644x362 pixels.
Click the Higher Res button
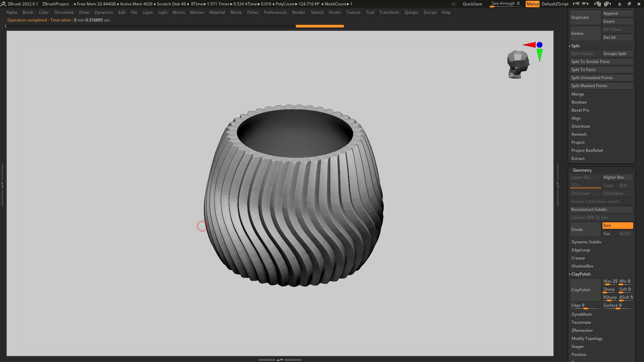tap(618, 177)
